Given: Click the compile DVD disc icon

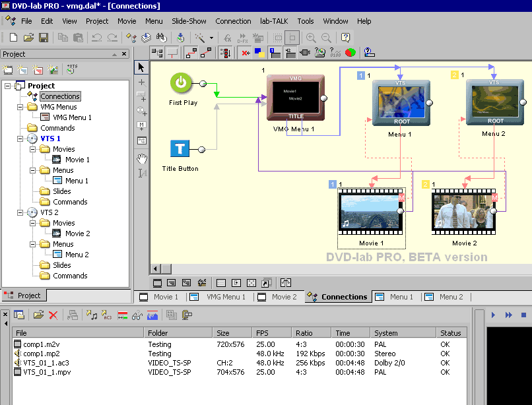Looking at the screenshot, I should click(180, 38).
